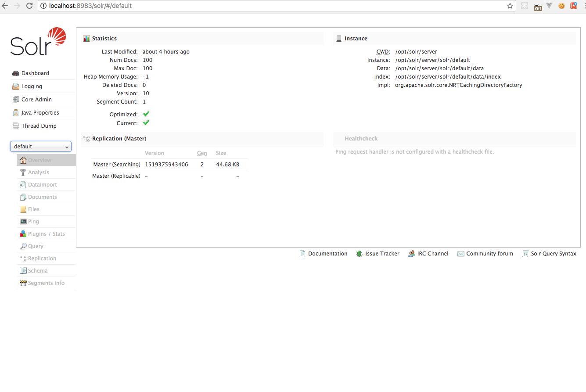Open the Documentation link
Image resolution: width=586 pixels, height=392 pixels.
click(327, 254)
